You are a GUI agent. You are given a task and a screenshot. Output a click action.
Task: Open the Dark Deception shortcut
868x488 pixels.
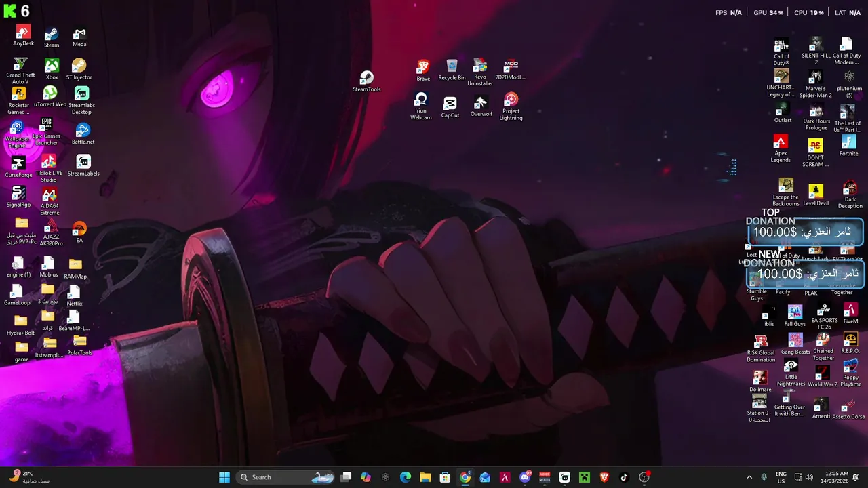(850, 195)
